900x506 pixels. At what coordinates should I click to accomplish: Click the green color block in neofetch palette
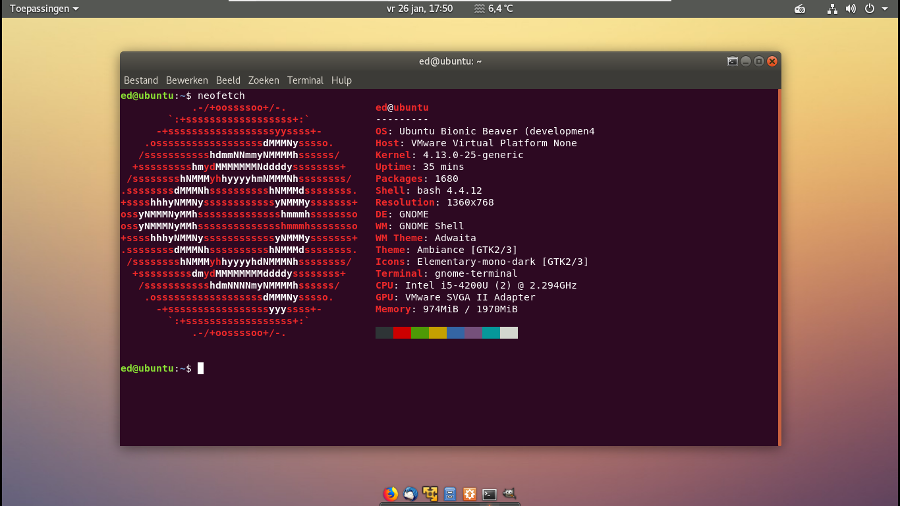click(420, 333)
